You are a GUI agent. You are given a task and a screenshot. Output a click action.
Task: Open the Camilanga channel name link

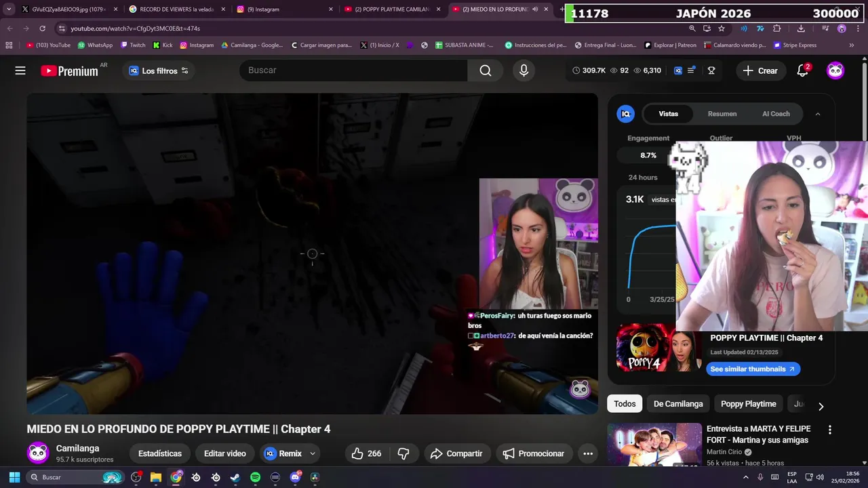coord(77,448)
